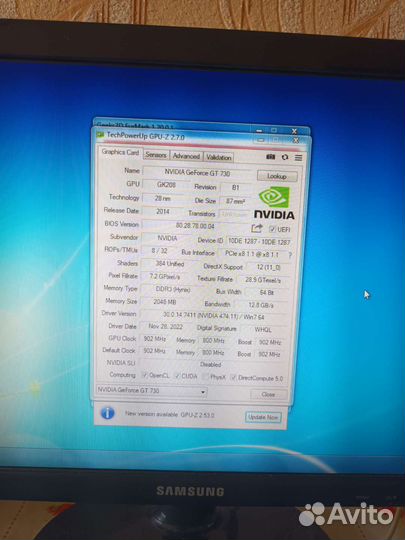The height and width of the screenshot is (540, 405).
Task: Toggle the UEFI checkbox
Action: pyautogui.click(x=272, y=229)
